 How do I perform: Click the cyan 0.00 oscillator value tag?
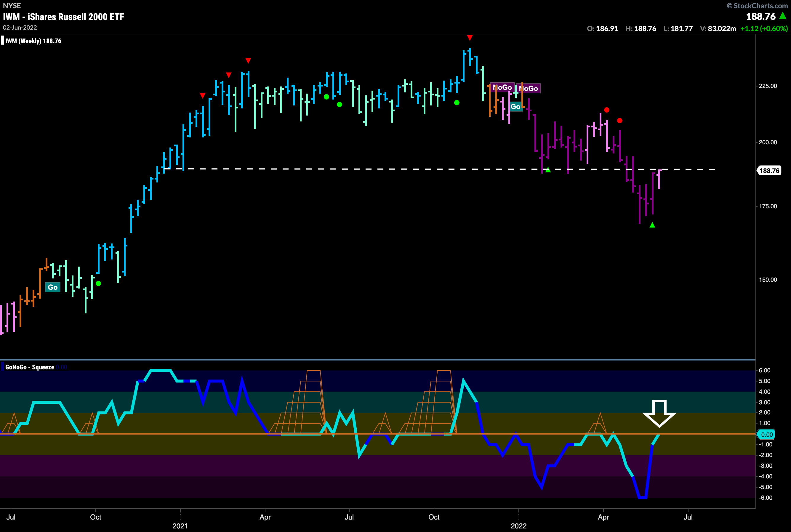coord(766,434)
